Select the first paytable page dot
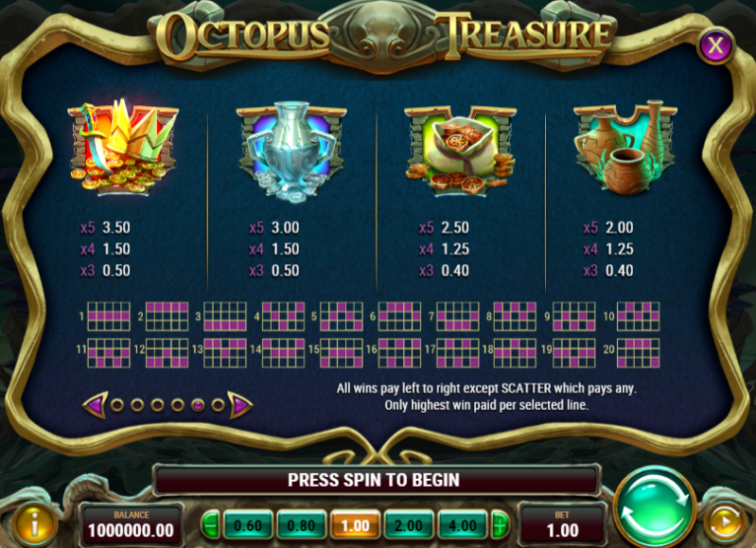The image size is (756, 548). 116,405
